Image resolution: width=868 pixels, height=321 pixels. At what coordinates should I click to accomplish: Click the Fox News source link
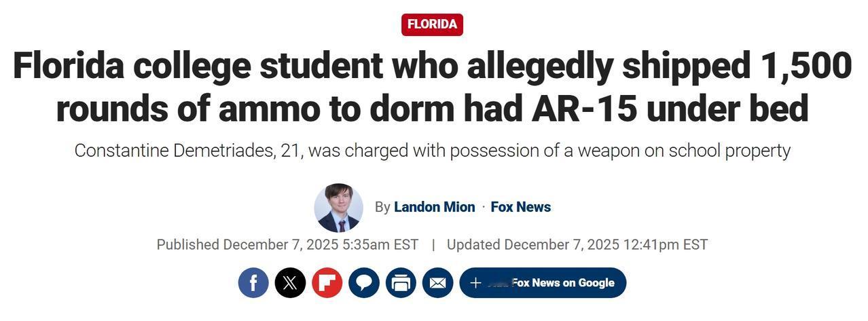(x=520, y=207)
